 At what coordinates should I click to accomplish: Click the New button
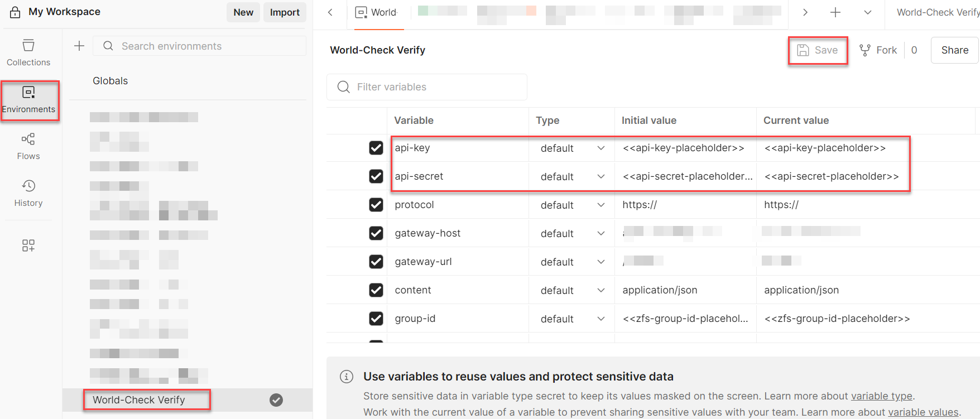point(243,12)
